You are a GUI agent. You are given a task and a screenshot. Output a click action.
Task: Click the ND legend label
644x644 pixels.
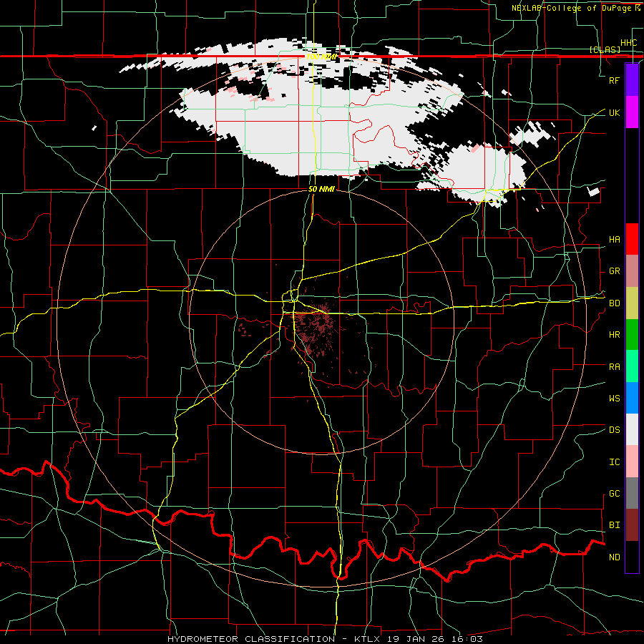pos(614,557)
